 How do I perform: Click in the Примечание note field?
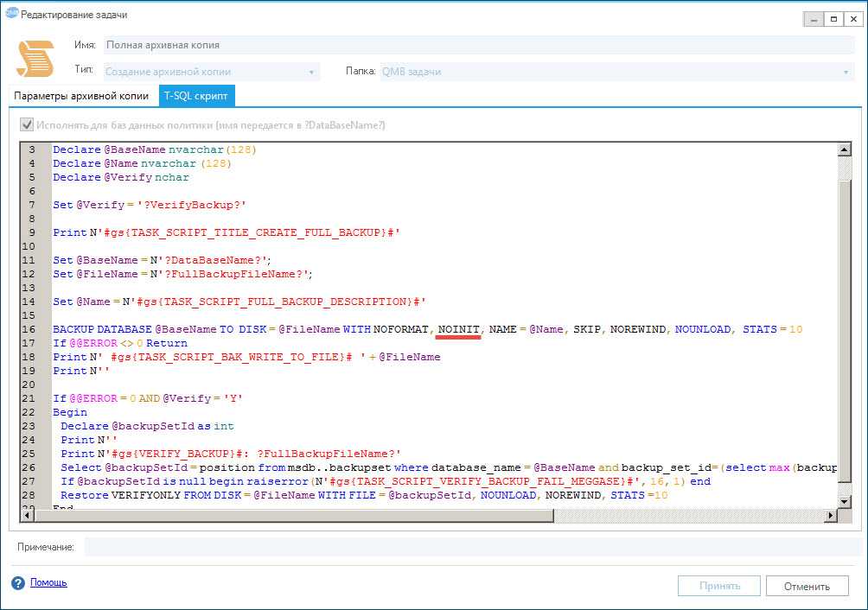click(x=472, y=547)
